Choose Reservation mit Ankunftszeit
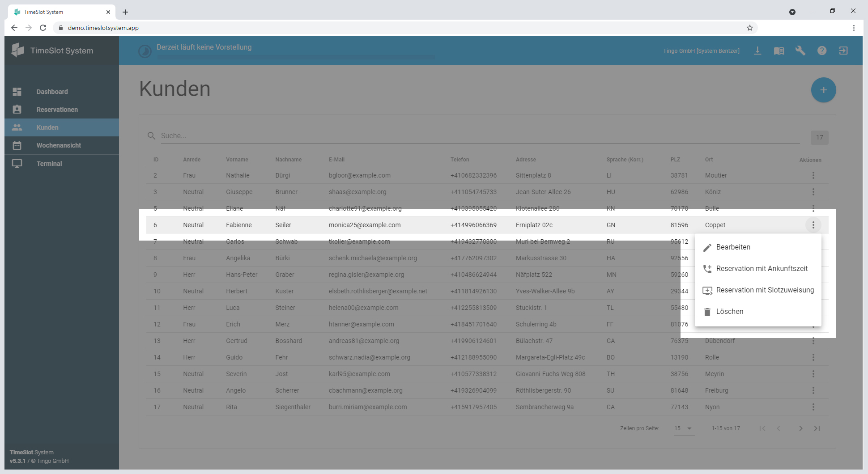Image resolution: width=868 pixels, height=474 pixels. coord(758,269)
